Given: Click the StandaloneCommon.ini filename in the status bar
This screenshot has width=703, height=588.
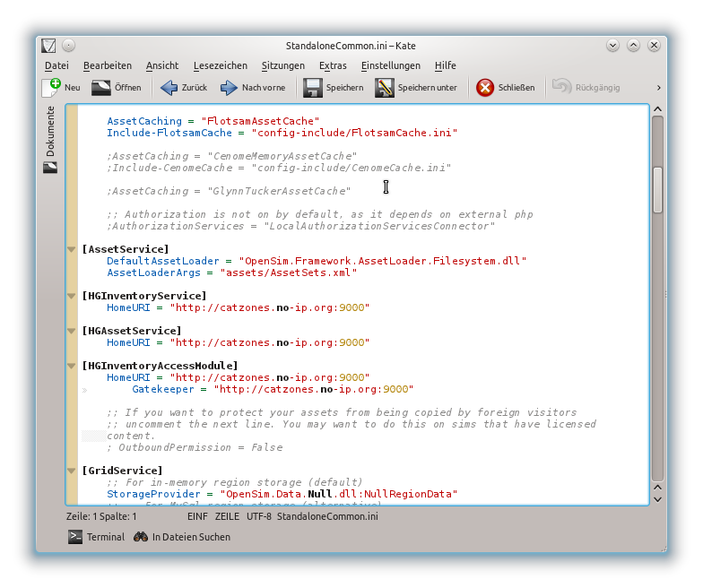Looking at the screenshot, I should (x=327, y=516).
